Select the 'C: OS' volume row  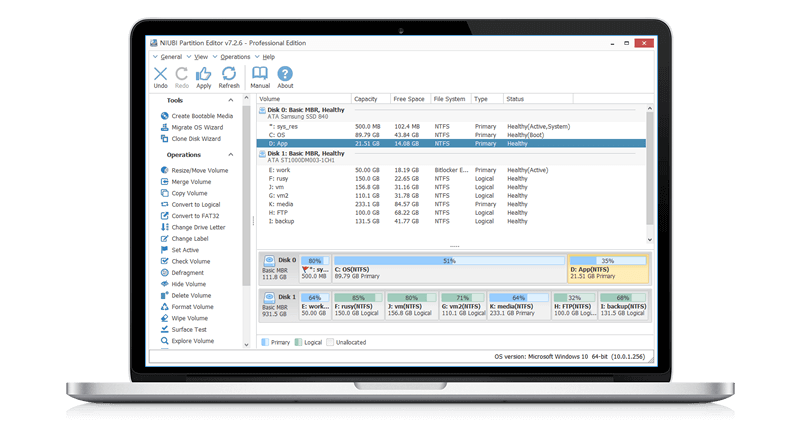coord(451,135)
